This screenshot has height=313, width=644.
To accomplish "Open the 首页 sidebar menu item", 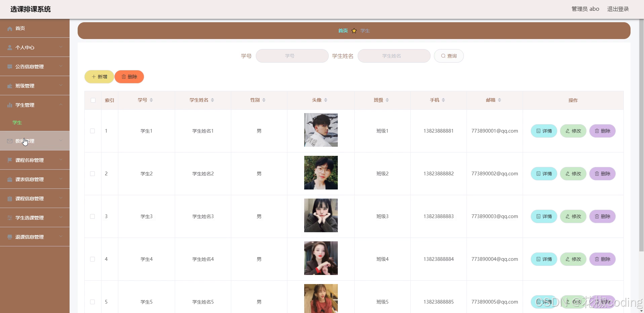I will [35, 28].
